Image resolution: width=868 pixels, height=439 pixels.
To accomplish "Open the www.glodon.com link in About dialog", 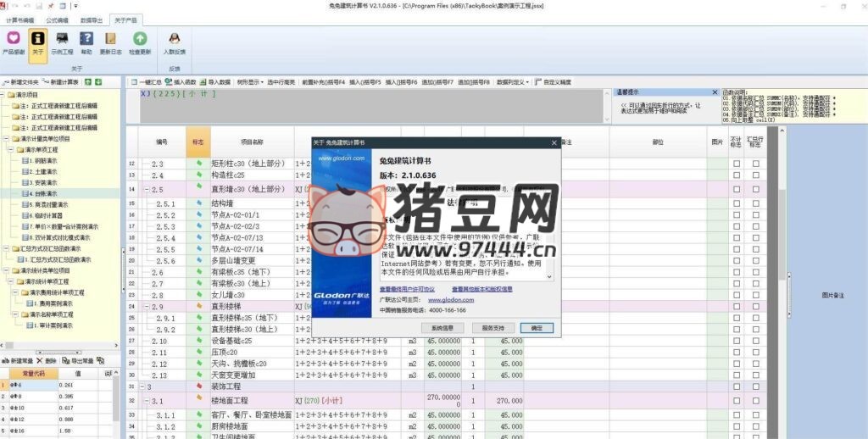I will tap(451, 300).
